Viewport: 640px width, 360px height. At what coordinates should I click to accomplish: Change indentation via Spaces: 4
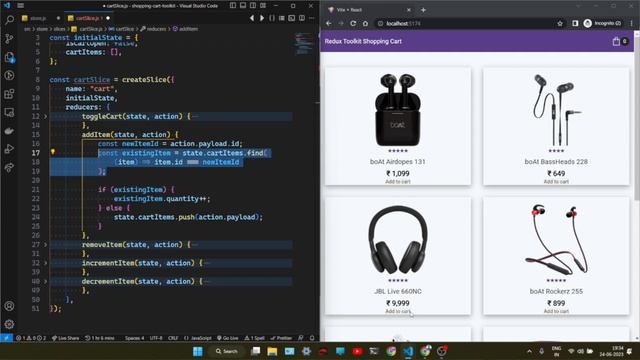point(134,338)
